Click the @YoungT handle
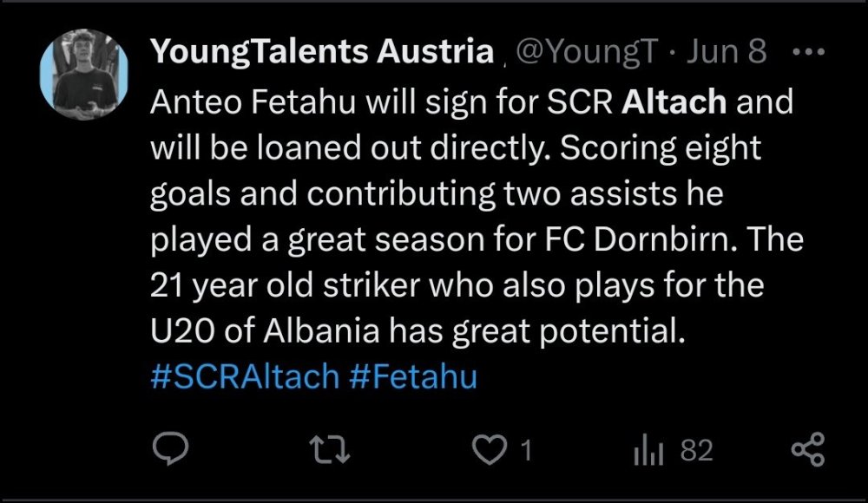The width and height of the screenshot is (868, 503). click(x=587, y=53)
